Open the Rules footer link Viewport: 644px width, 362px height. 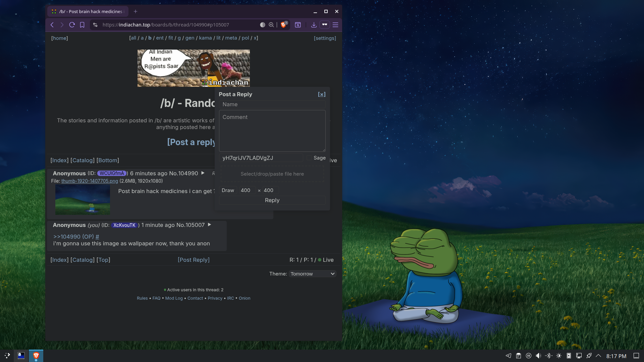[142, 298]
